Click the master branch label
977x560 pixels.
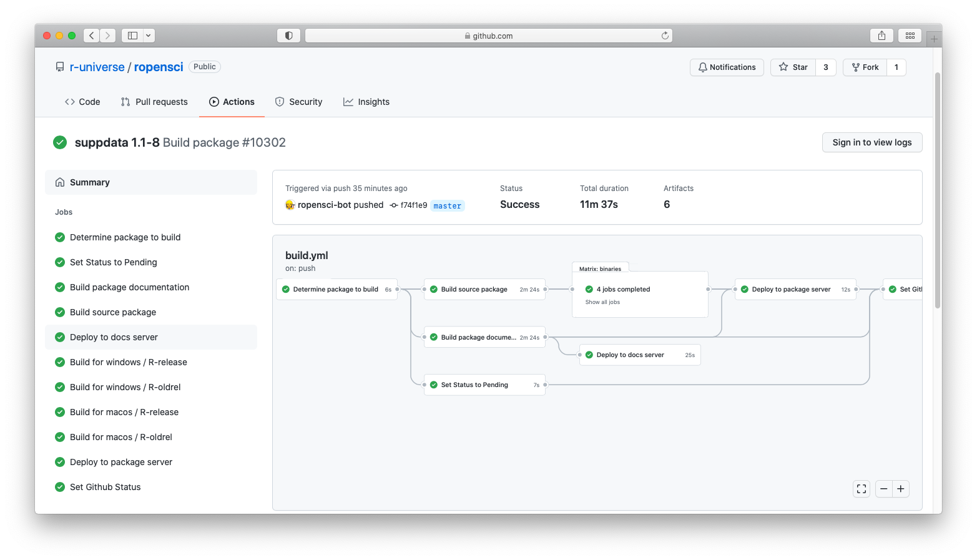point(448,205)
